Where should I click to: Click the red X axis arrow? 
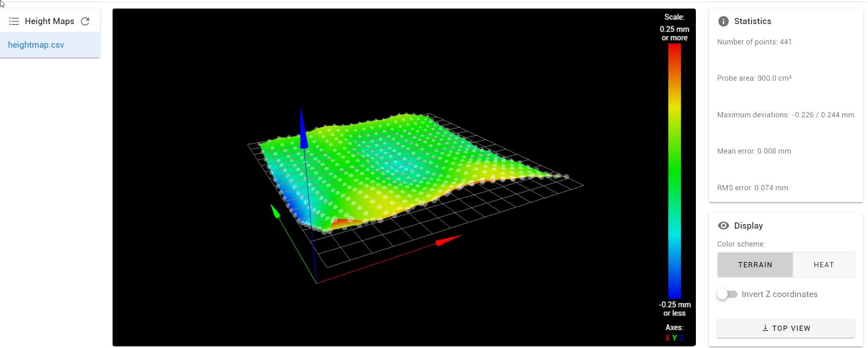[x=448, y=240]
